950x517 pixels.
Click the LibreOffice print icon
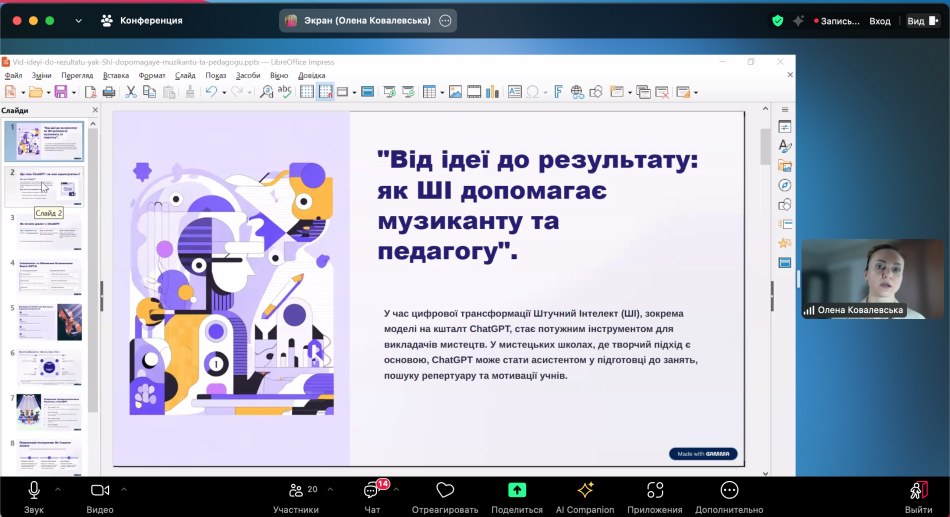(108, 92)
